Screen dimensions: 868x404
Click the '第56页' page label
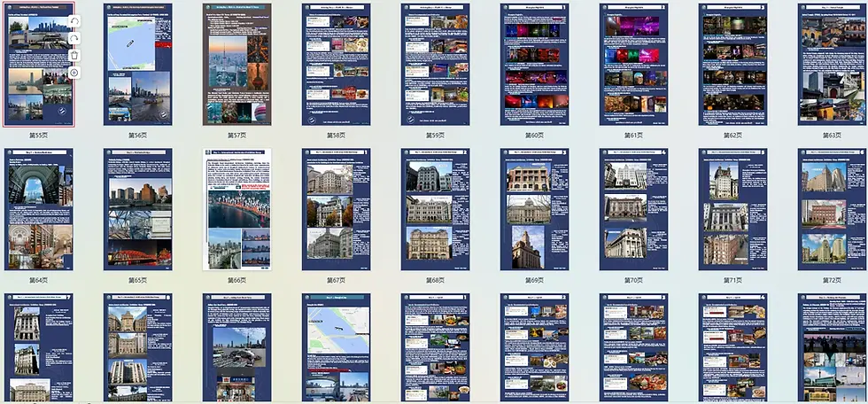[138, 135]
